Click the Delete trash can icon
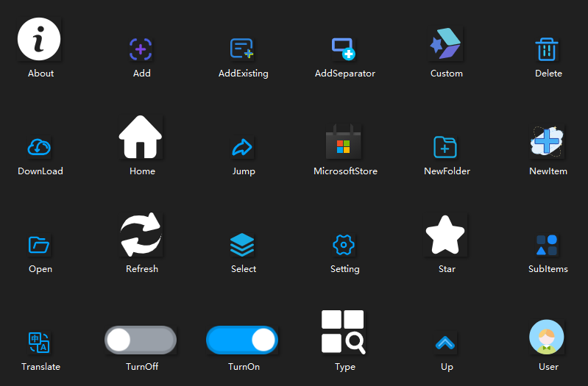 tap(547, 49)
